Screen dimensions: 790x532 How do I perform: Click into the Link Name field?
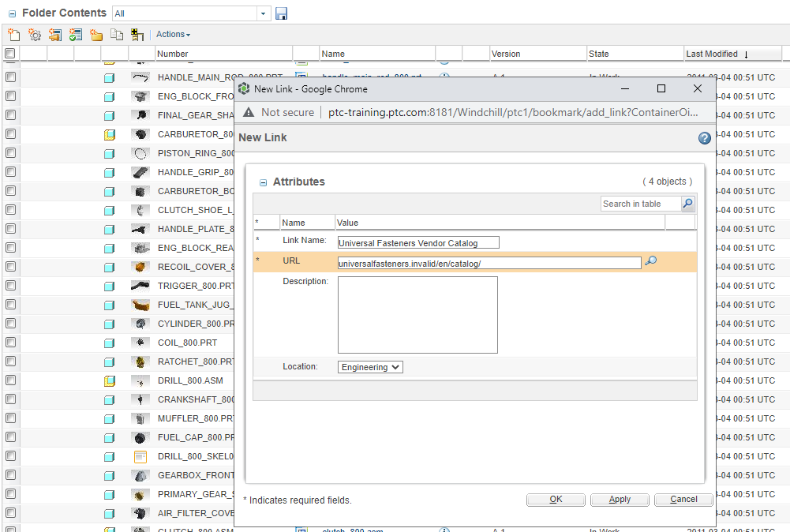[x=418, y=243]
